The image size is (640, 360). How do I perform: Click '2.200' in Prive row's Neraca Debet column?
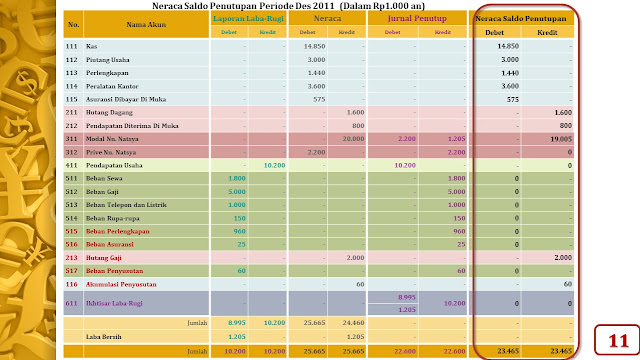click(316, 152)
